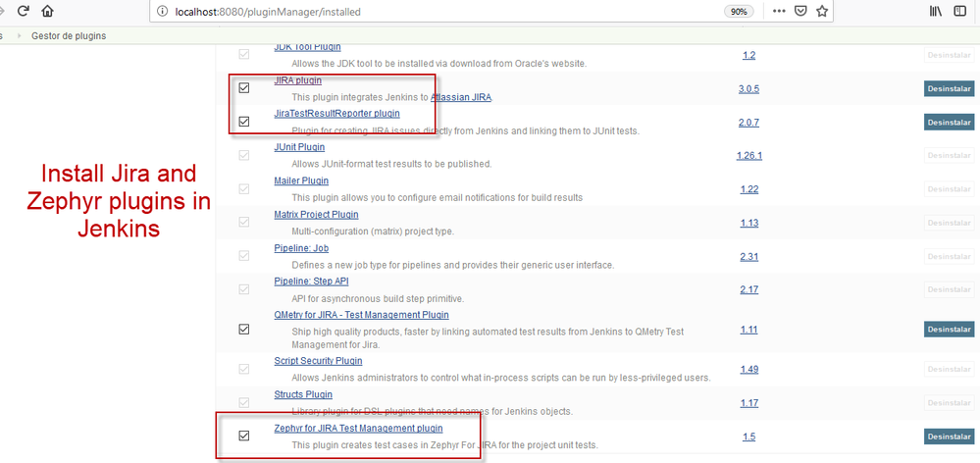Toggle disabled checkbox for Pipeline: Step API
The width and height of the screenshot is (980, 463).
244,289
